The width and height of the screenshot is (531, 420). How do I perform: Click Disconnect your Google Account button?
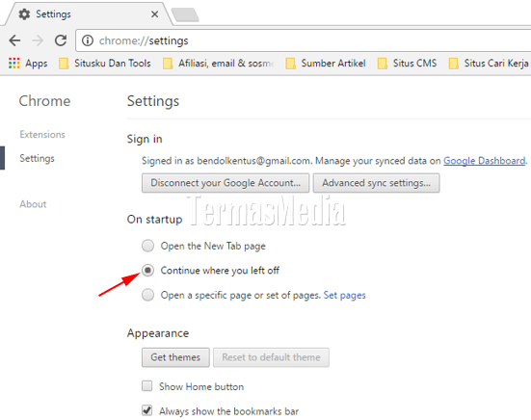(226, 183)
